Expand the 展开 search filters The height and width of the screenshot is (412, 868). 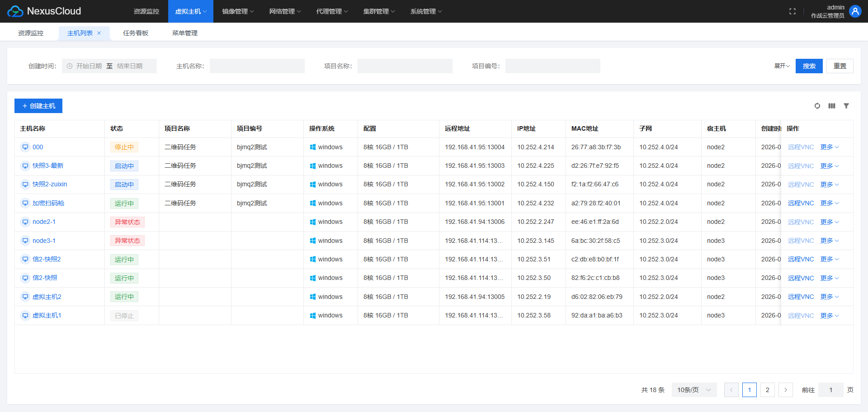(x=782, y=66)
